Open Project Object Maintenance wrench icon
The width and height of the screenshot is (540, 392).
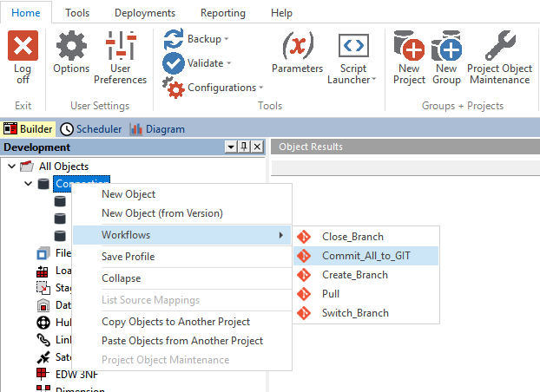[x=498, y=47]
